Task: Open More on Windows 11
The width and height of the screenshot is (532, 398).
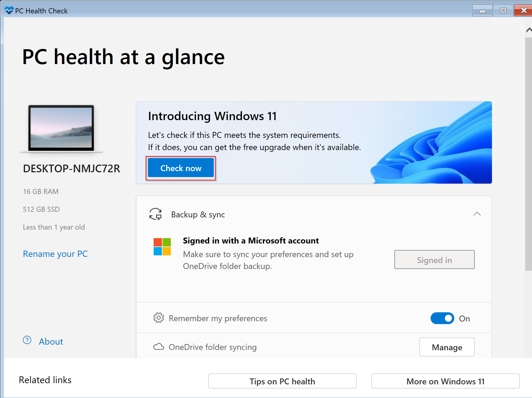Action: [x=445, y=381]
